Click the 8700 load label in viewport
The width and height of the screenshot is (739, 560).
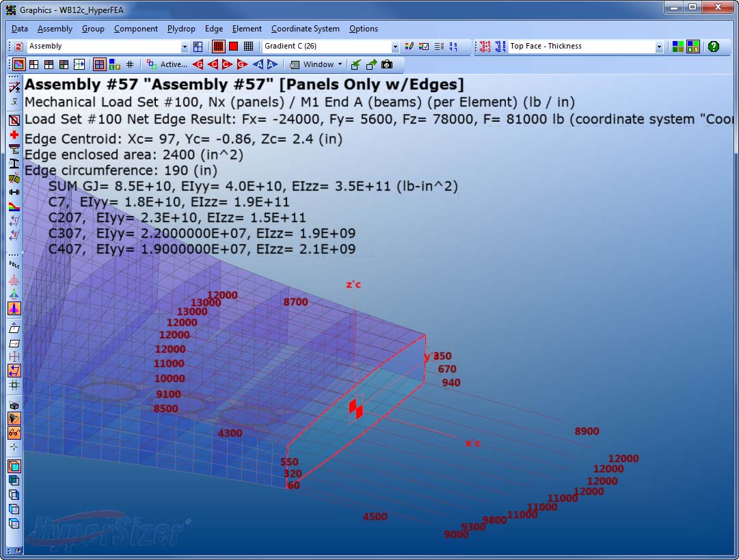295,302
